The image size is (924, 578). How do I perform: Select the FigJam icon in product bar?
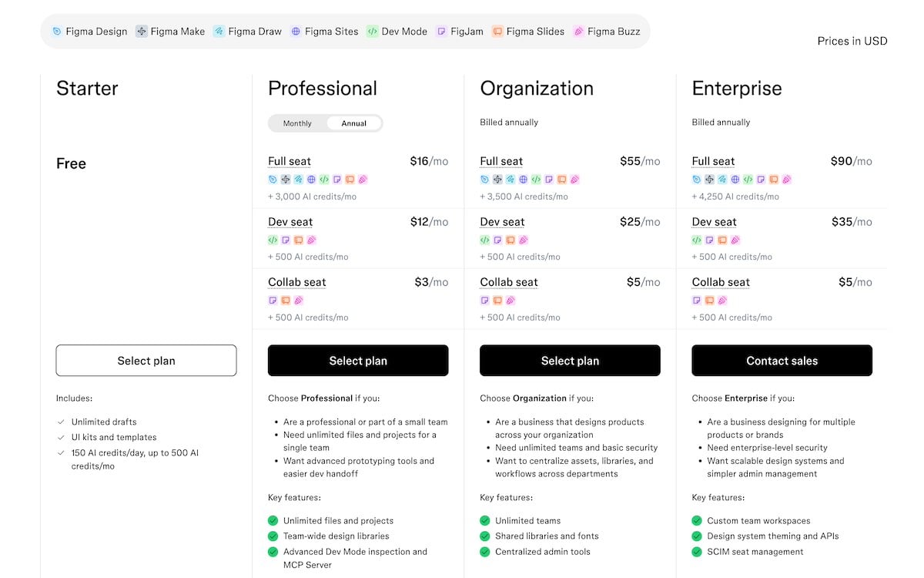[441, 32]
